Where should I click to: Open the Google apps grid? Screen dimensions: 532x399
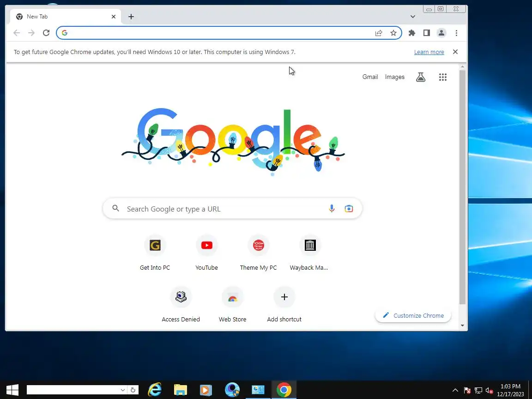[443, 77]
